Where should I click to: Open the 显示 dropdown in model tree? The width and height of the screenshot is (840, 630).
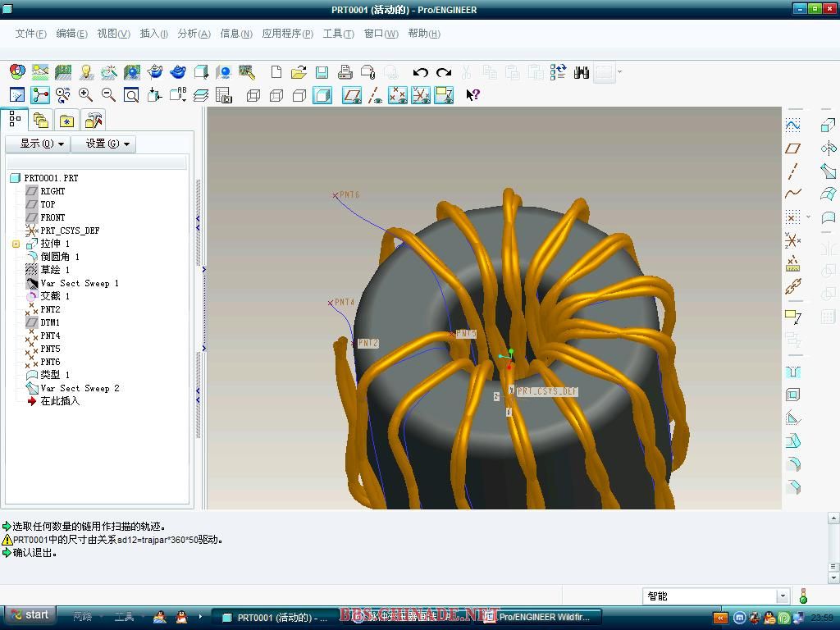[42, 144]
